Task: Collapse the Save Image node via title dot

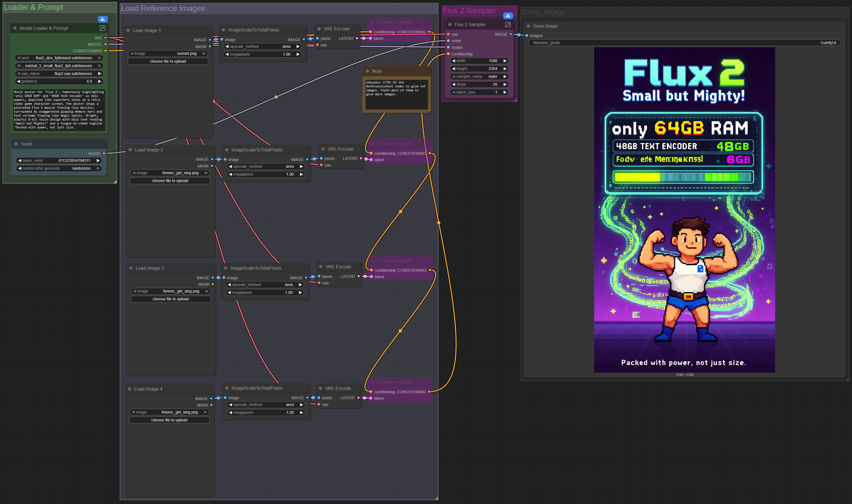Action: [528, 26]
